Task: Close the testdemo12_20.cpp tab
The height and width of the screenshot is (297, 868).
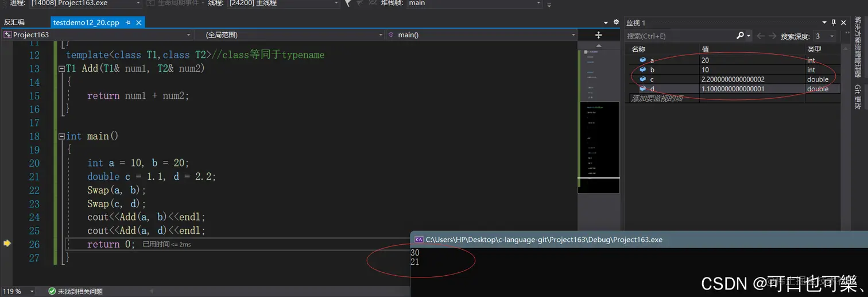Action: [138, 22]
